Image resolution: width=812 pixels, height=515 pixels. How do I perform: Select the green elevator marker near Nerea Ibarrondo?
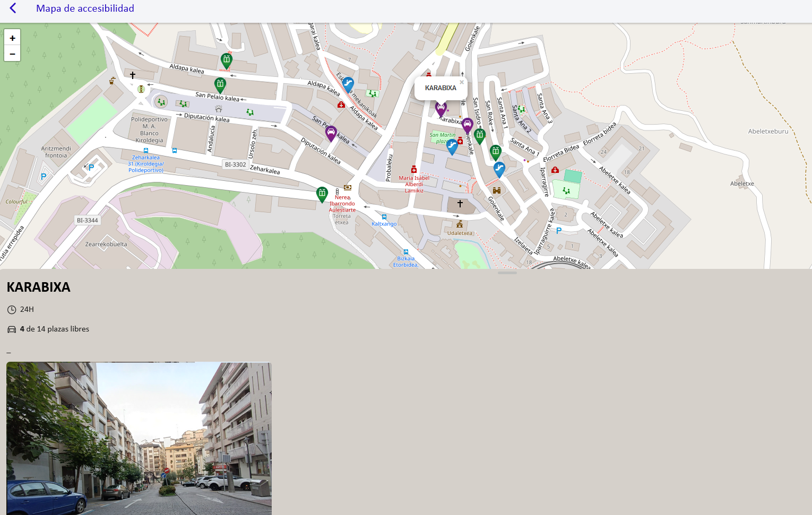pyautogui.click(x=322, y=194)
